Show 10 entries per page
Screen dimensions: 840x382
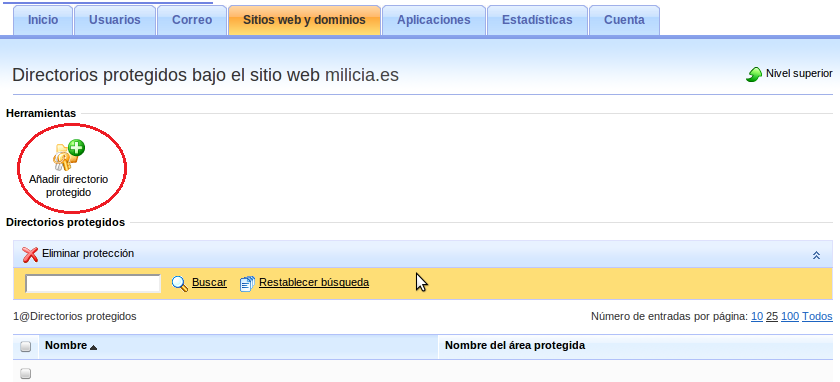(x=757, y=317)
